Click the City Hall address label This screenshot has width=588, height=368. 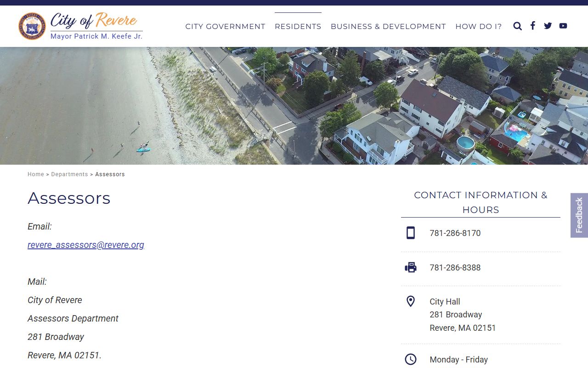coord(445,302)
